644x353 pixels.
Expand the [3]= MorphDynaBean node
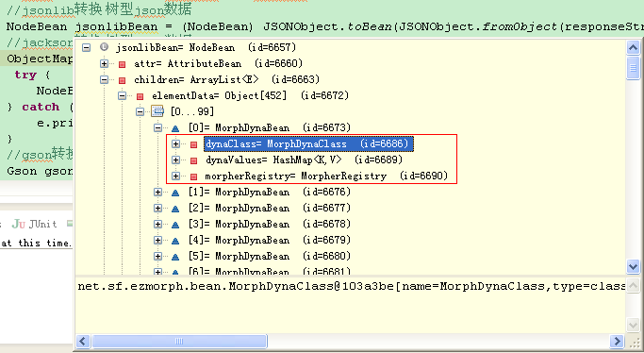coord(157,224)
